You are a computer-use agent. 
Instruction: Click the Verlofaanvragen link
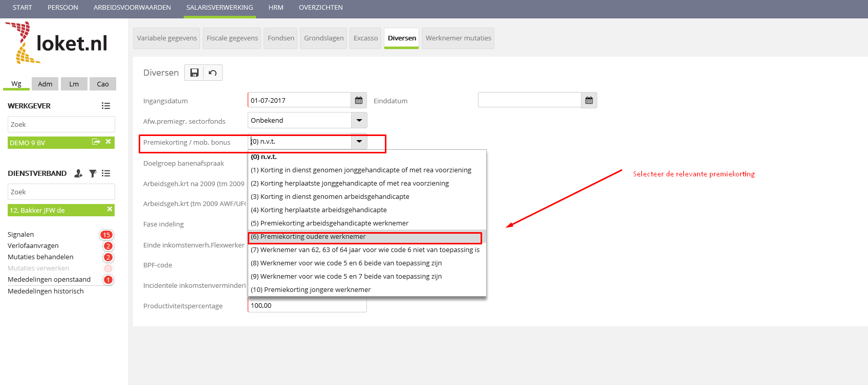click(x=33, y=246)
